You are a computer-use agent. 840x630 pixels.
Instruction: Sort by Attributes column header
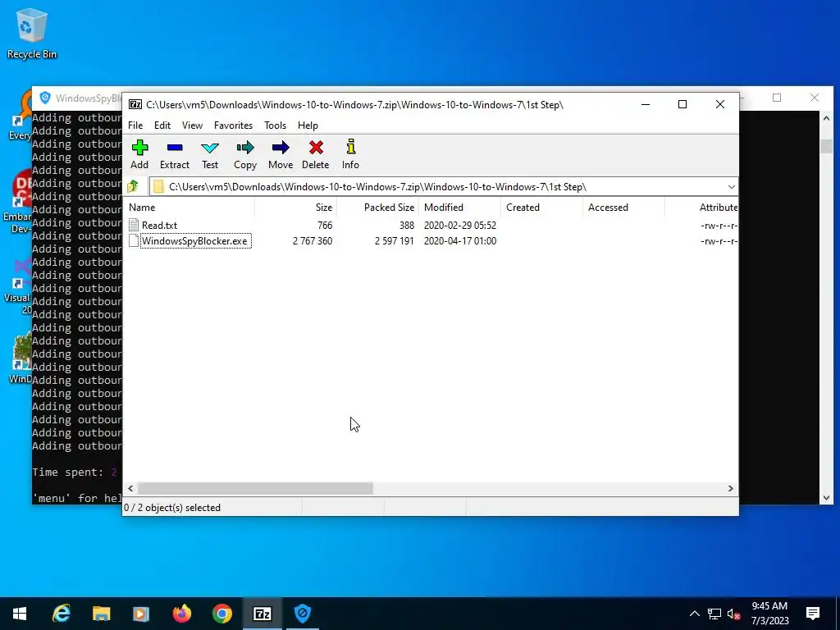702,208
